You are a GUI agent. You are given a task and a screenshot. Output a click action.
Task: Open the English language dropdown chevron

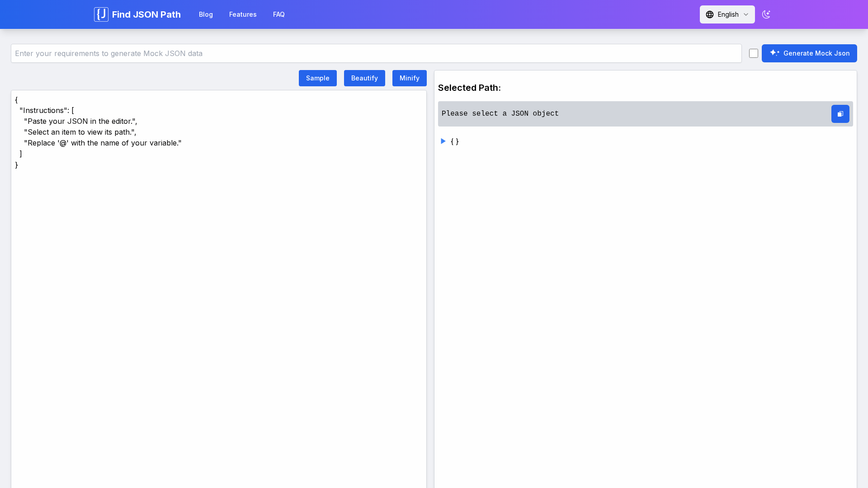[x=746, y=14]
